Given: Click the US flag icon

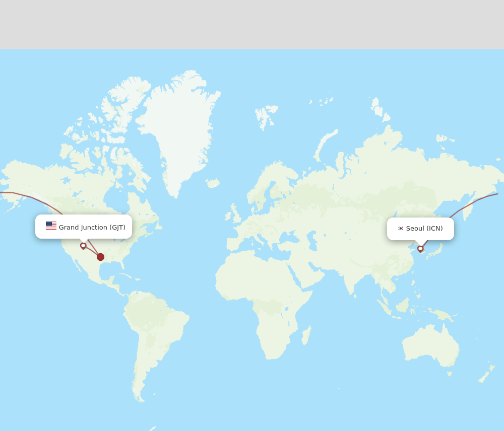Looking at the screenshot, I should tap(51, 226).
